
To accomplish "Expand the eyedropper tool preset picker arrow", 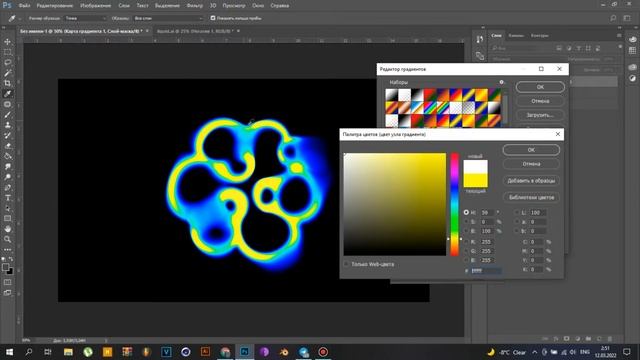I will (20, 19).
